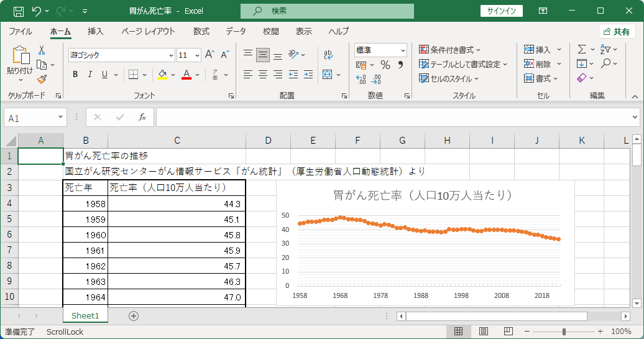Click Decrease Indent icon
Screen dimensions: 644x339
[x=293, y=75]
